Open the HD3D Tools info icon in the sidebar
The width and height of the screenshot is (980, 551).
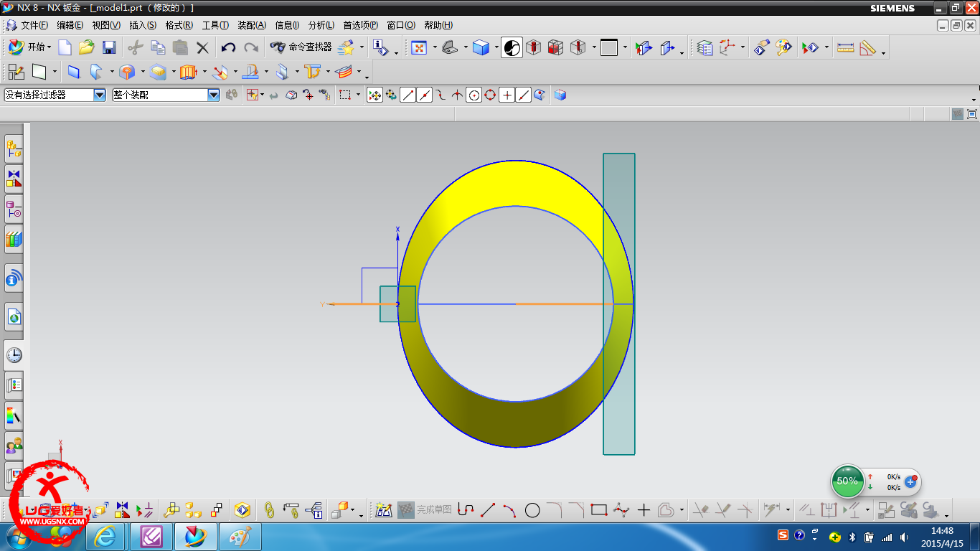pyautogui.click(x=14, y=278)
